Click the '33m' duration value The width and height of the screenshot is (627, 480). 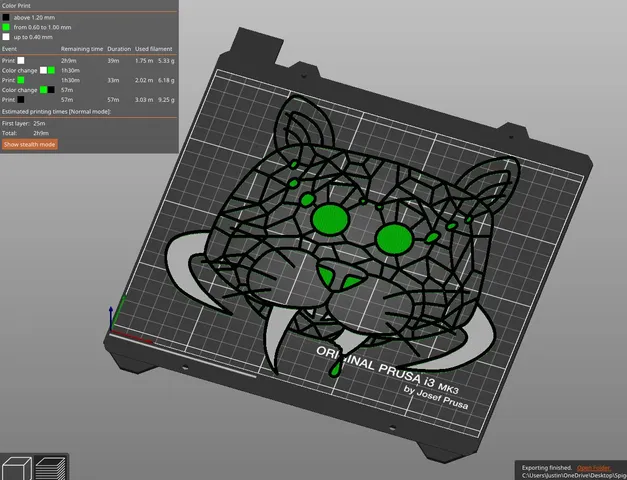click(113, 80)
